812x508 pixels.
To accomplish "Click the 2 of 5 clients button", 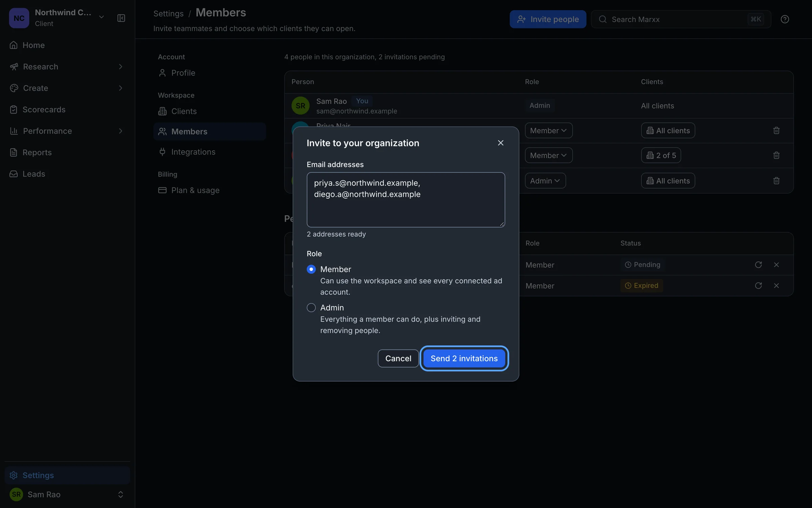I will [661, 155].
